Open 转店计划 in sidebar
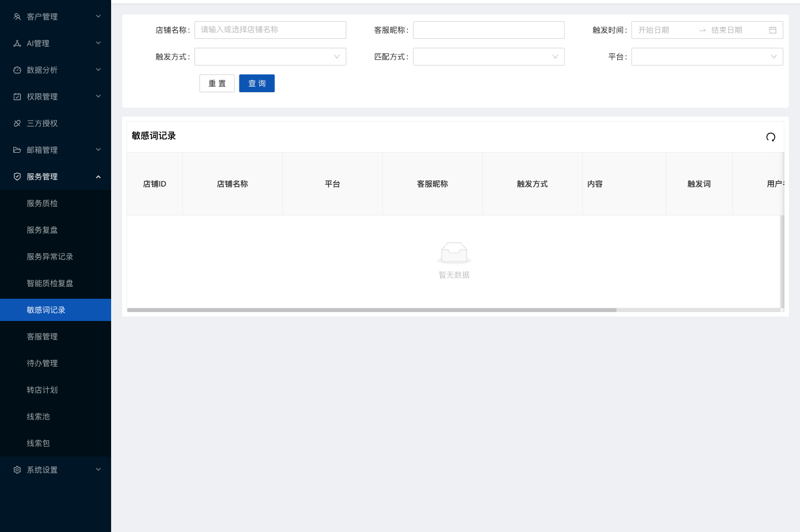 [56, 390]
